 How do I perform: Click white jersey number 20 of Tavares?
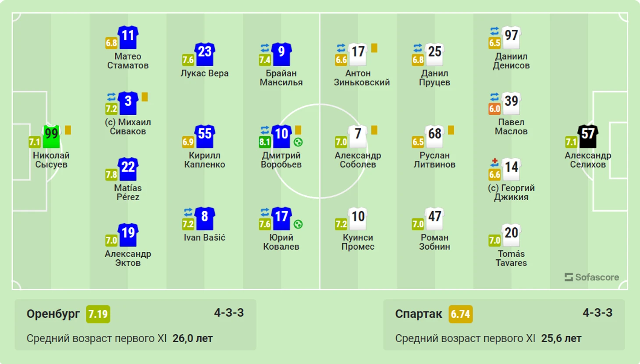(x=511, y=235)
